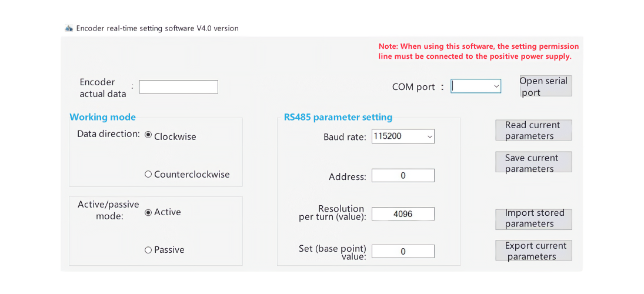Click the Address input field

click(x=403, y=175)
